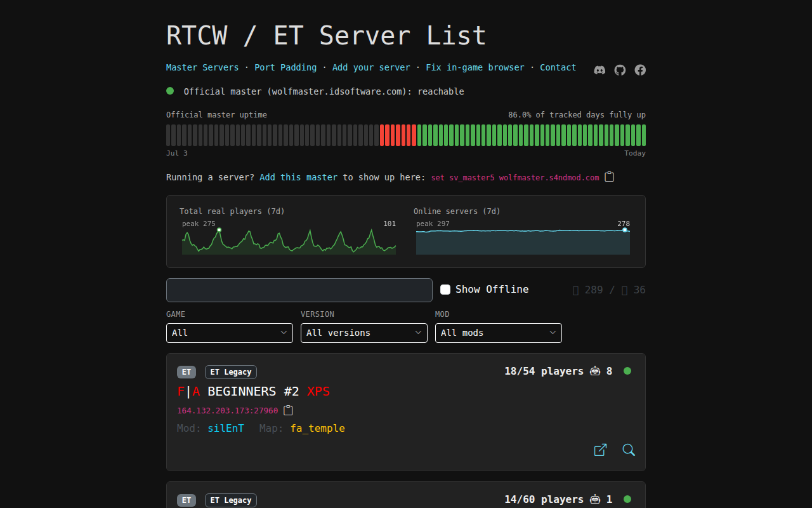Viewport: 812px width, 508px height.
Task: Click the ET game tag on the 14/60 players card
Action: [x=187, y=500]
